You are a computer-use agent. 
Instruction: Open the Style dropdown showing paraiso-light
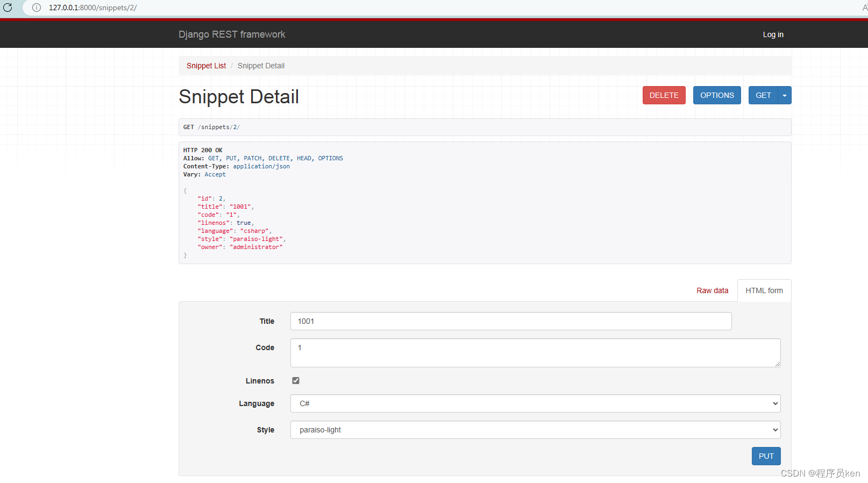pos(536,430)
